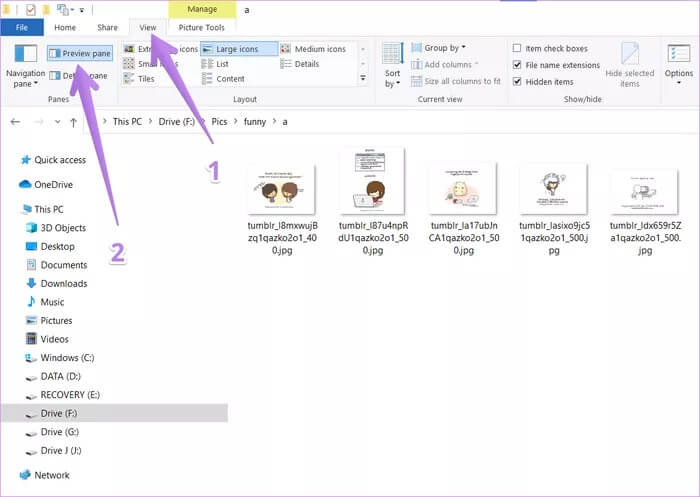Open the Music folder
700x497 pixels.
pos(45,302)
